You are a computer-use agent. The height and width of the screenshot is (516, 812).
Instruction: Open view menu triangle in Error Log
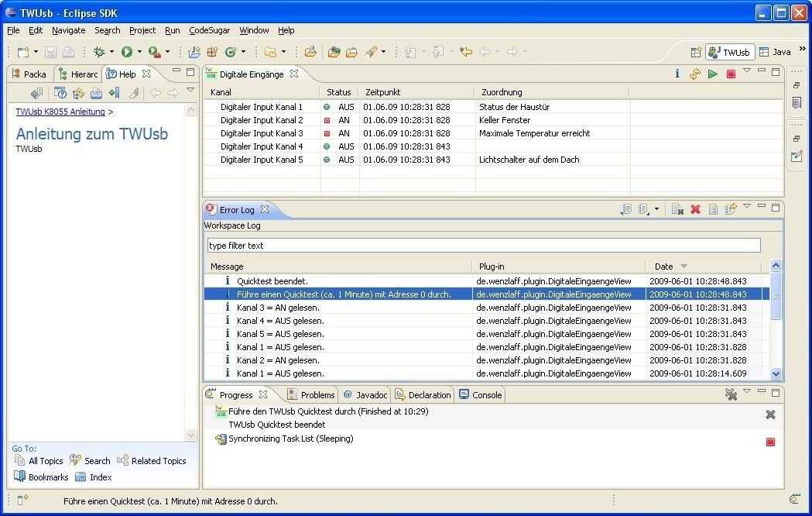747,206
